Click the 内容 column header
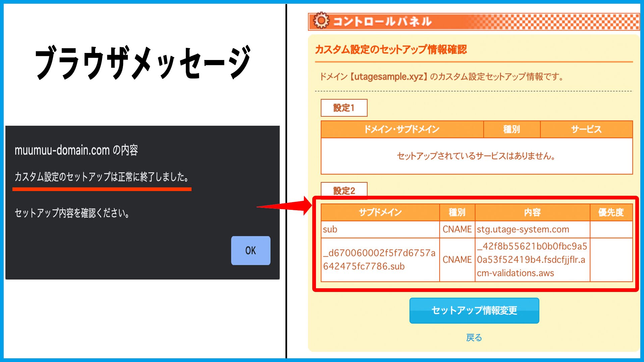 pyautogui.click(x=532, y=212)
